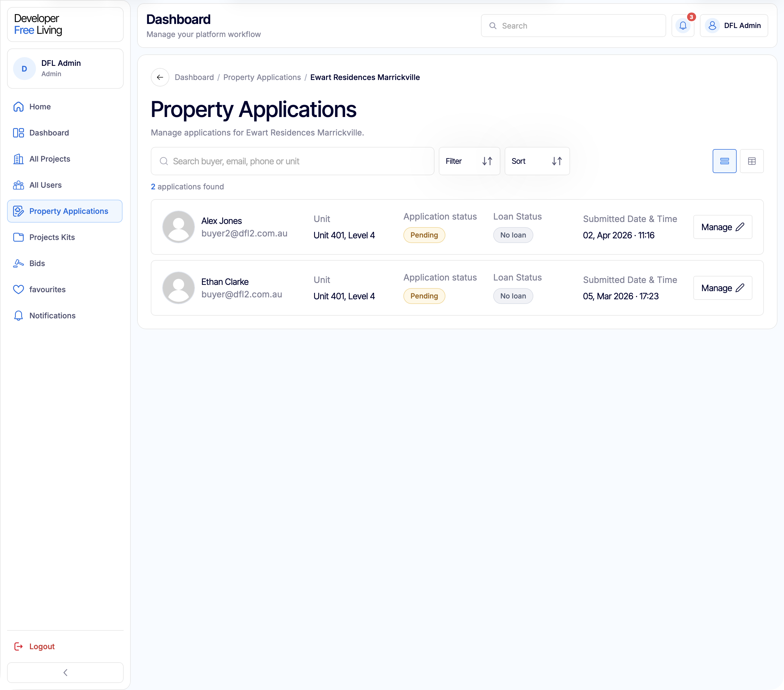Focus the header Search field

click(x=573, y=26)
